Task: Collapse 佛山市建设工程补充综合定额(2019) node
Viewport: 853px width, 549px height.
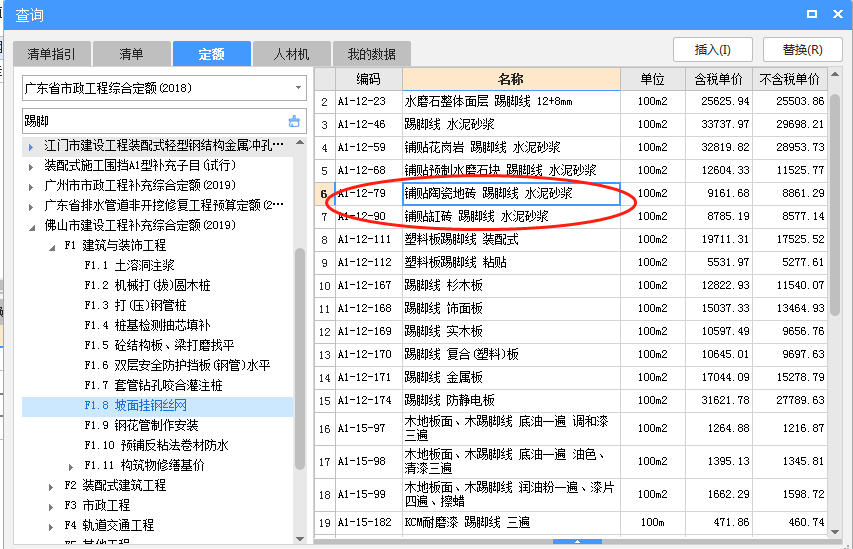Action: 32,227
